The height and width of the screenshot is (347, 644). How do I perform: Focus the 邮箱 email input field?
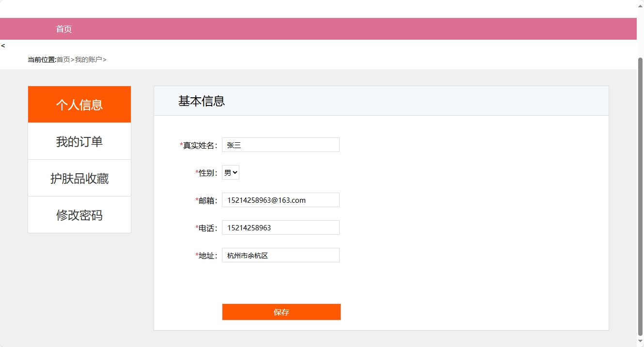coord(280,199)
